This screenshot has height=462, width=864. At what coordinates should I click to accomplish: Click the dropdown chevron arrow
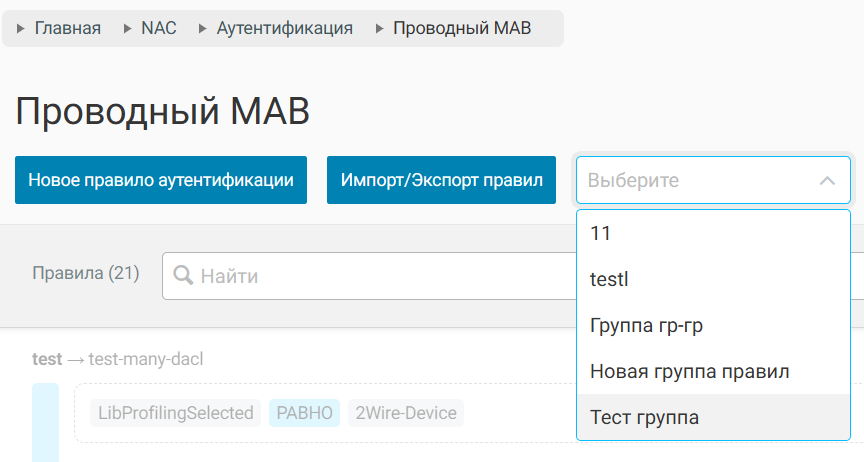[x=827, y=181]
